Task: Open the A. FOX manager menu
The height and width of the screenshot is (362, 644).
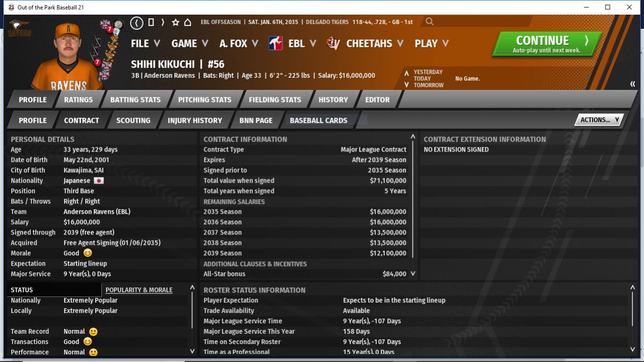Action: (x=239, y=43)
